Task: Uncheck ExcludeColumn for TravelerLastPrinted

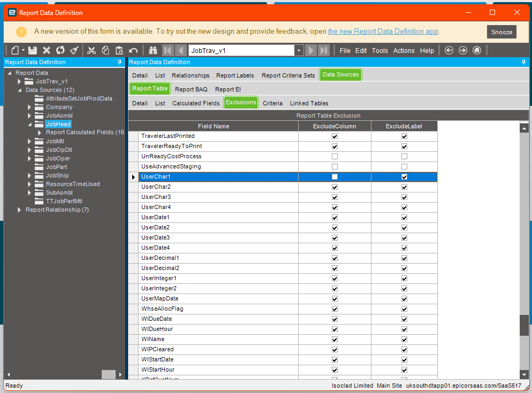Action: (x=335, y=136)
